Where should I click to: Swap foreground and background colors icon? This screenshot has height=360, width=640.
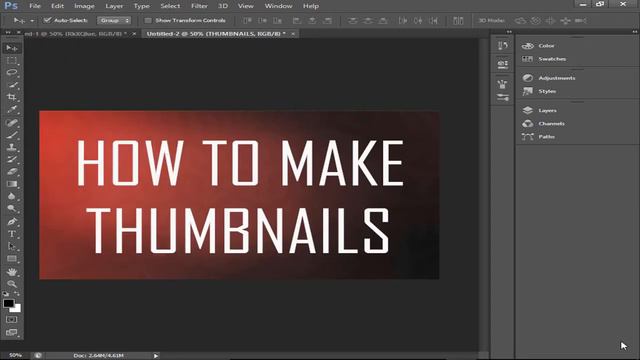pos(17,293)
